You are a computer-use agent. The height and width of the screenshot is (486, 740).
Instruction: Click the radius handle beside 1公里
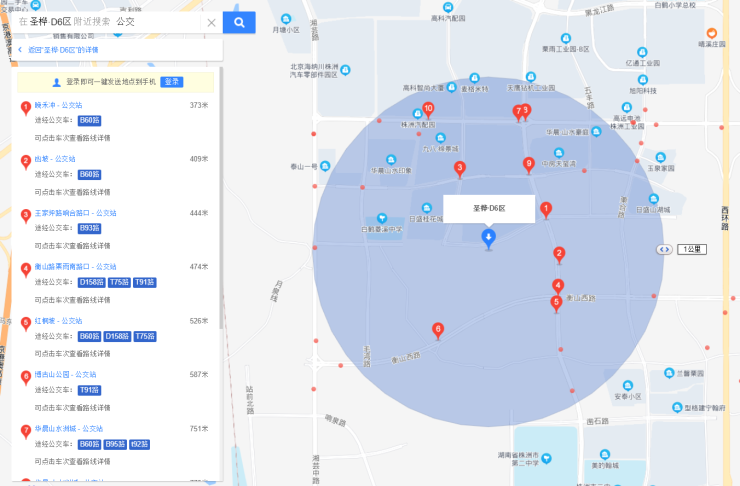tap(664, 250)
